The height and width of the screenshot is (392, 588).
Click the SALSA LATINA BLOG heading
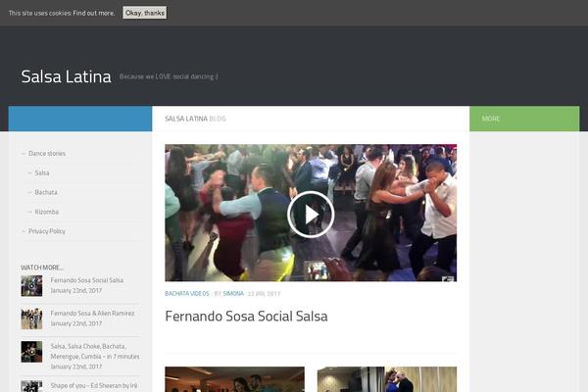(x=195, y=119)
